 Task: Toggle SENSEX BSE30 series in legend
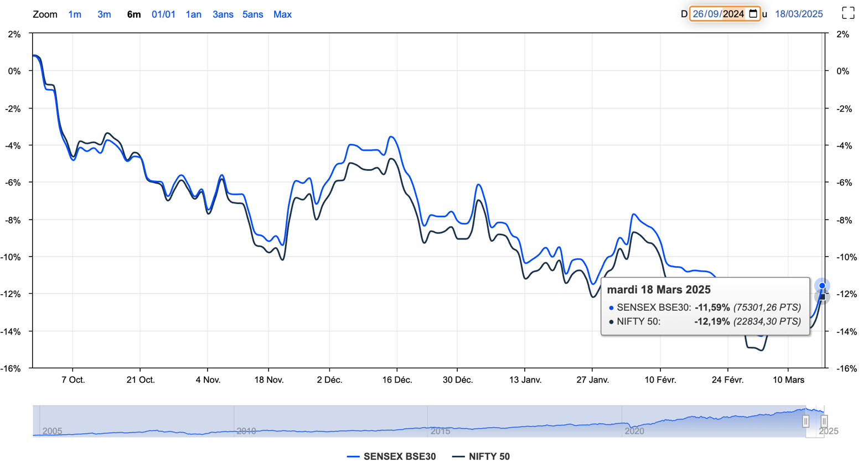point(391,456)
